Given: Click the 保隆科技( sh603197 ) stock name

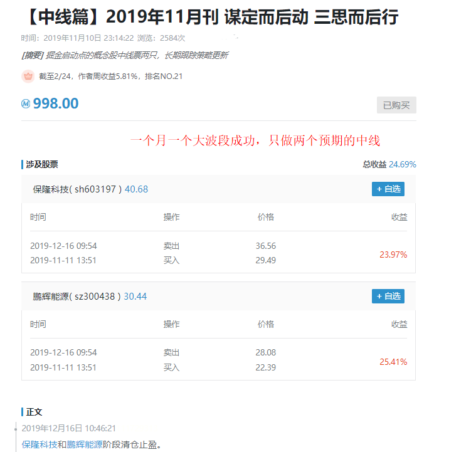Looking at the screenshot, I should pyautogui.click(x=77, y=189).
